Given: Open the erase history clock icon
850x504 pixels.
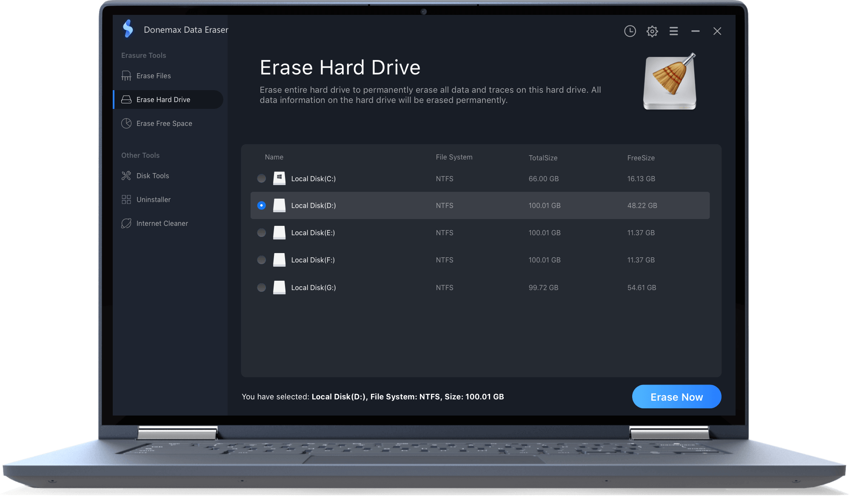Looking at the screenshot, I should [630, 31].
